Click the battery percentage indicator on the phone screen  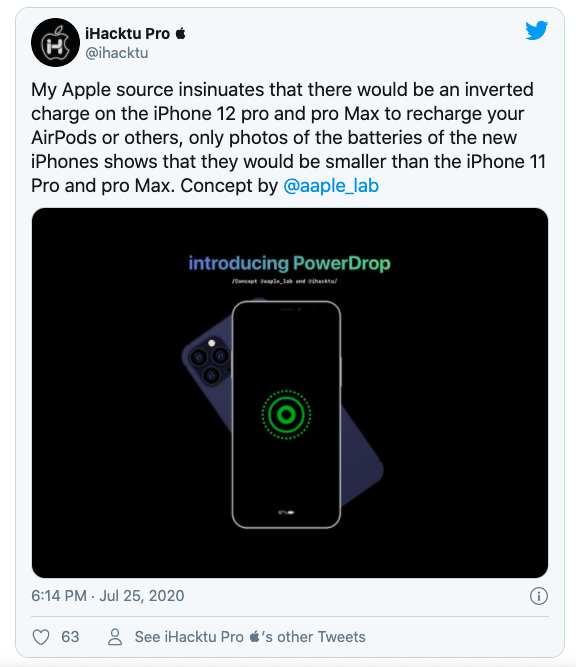tap(286, 513)
